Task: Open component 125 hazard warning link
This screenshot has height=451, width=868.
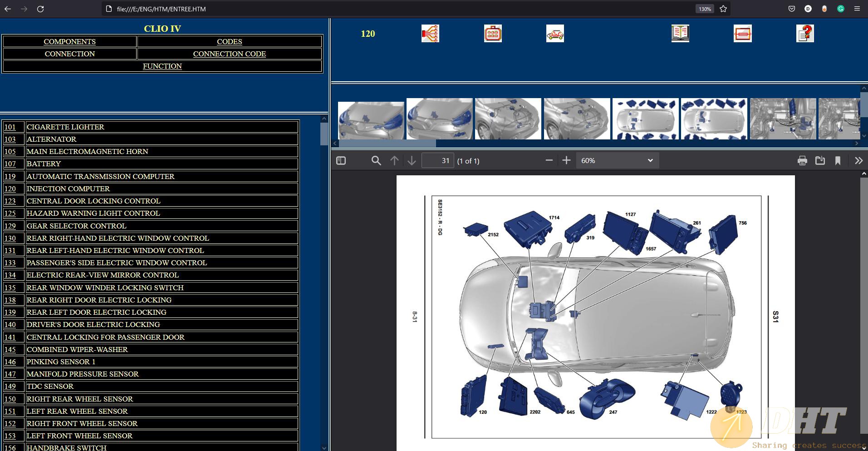Action: 10,213
